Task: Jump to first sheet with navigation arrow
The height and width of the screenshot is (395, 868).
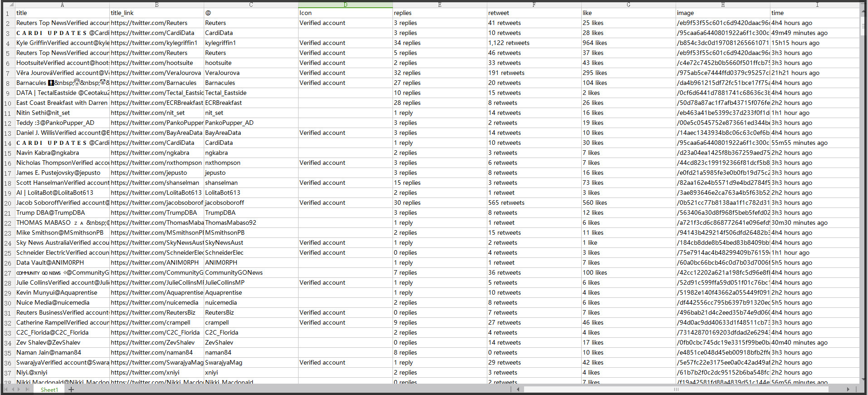Action: [x=6, y=390]
